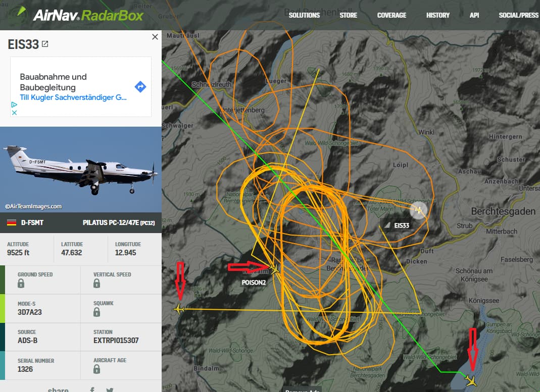
Task: Click the Ground Speed lock icon
Action: click(21, 284)
